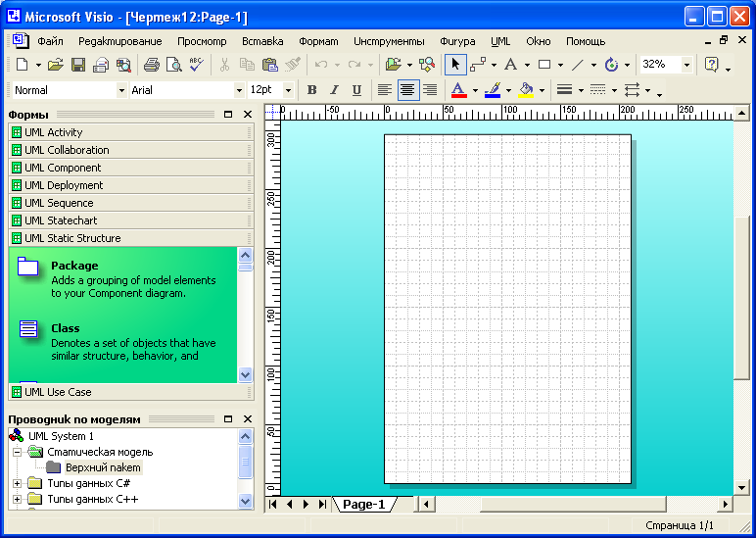Open the UML Deployment stencil

[130, 185]
